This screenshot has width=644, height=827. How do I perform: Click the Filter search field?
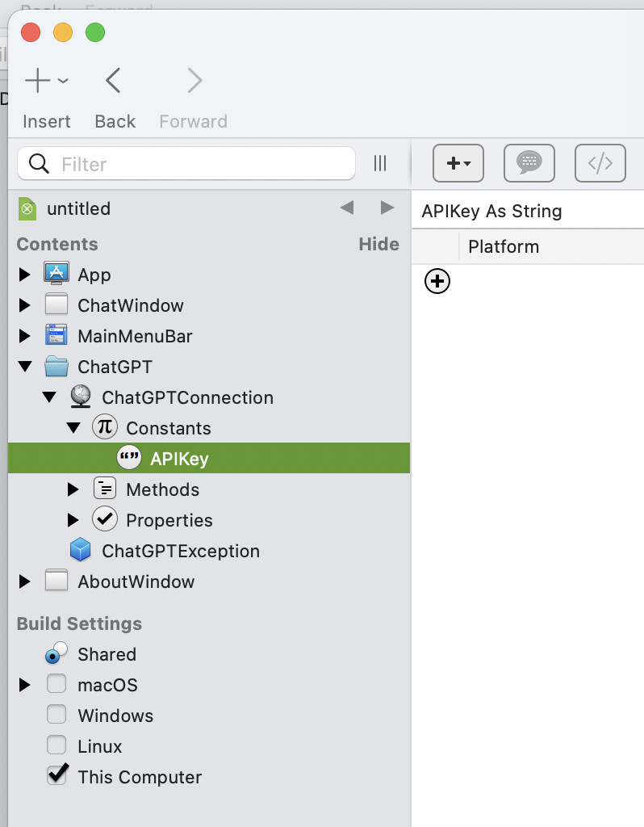186,163
